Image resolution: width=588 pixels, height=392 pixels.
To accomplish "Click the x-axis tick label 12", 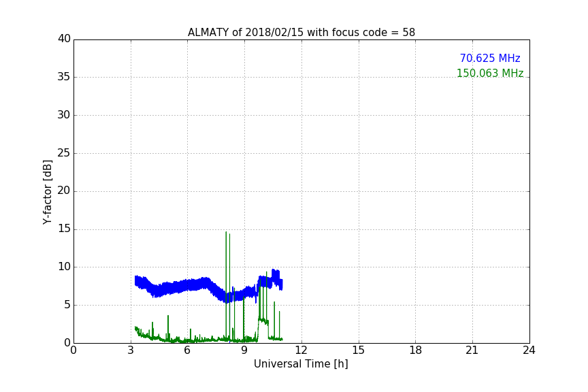I will pyautogui.click(x=301, y=350).
